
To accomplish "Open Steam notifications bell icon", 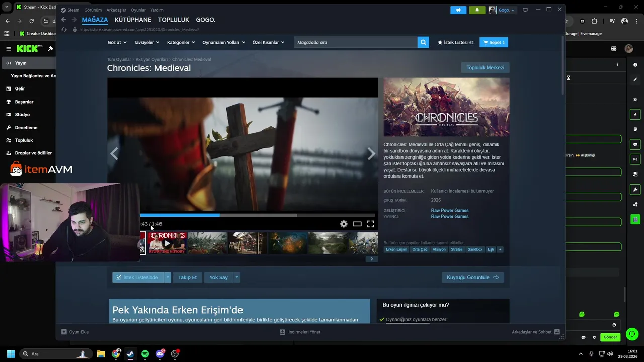I will [x=477, y=10].
